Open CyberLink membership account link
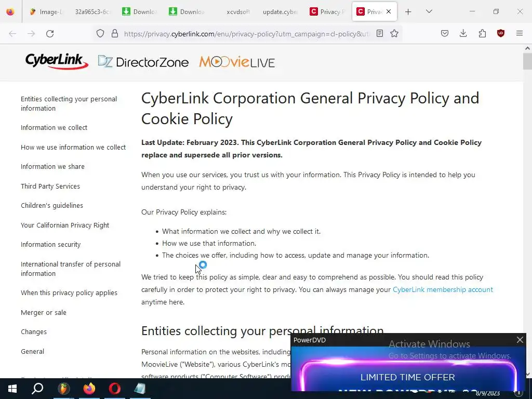532x399 pixels. 443,289
